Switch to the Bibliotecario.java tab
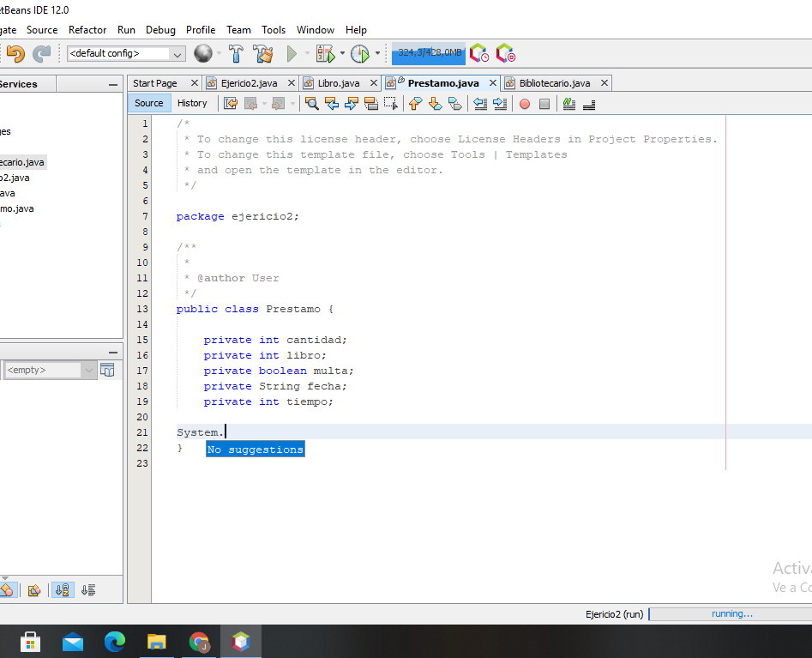The width and height of the screenshot is (812, 658). pyautogui.click(x=555, y=83)
